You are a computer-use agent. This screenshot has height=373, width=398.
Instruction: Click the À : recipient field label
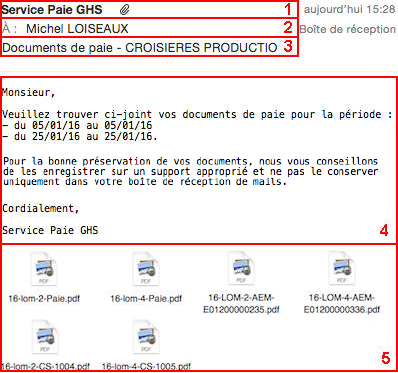click(x=9, y=29)
